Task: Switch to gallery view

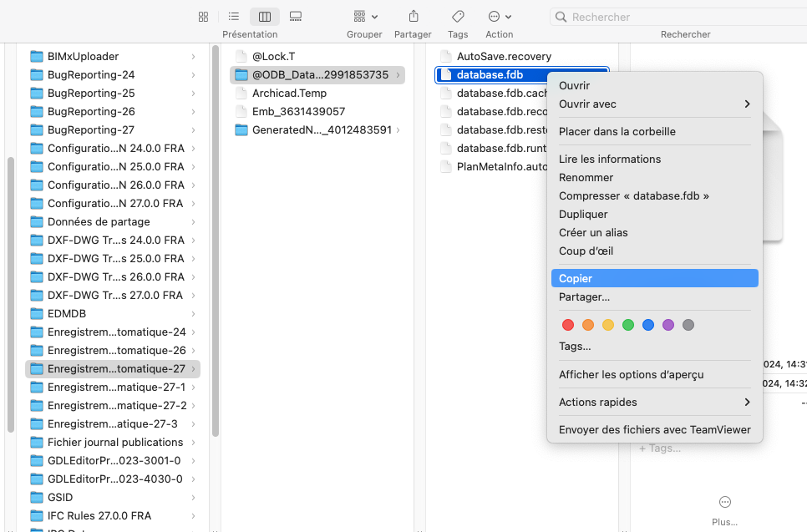Action: [x=296, y=17]
